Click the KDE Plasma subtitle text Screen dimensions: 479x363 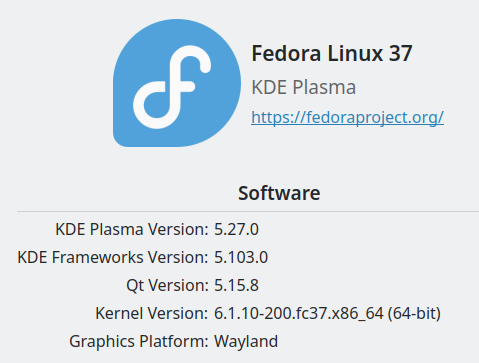coord(304,87)
